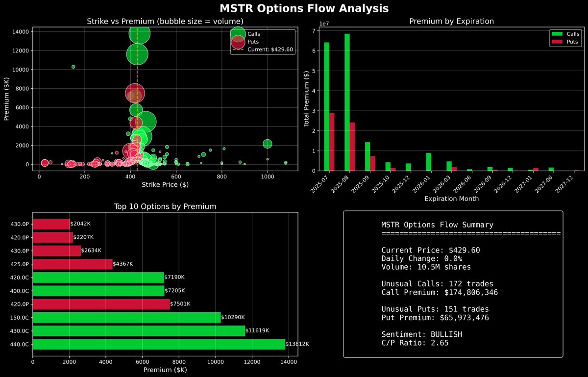The height and width of the screenshot is (377, 588).
Task: Click the 425.0P axis label
Action: [20, 264]
